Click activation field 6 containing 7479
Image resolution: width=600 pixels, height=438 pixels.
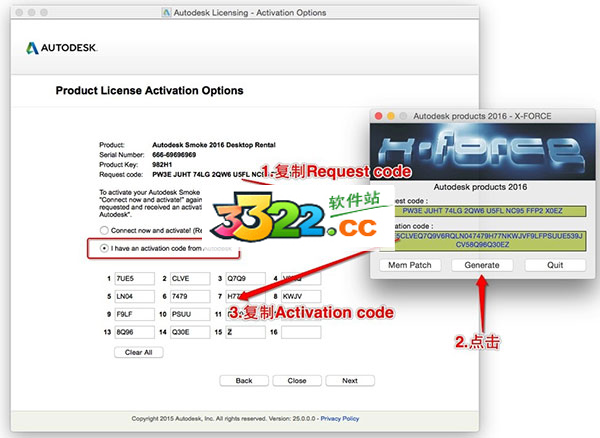[190, 296]
